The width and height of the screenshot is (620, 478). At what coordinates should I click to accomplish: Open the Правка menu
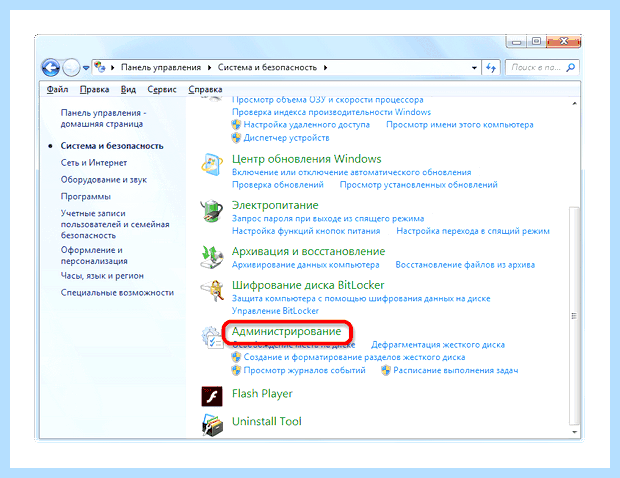[95, 89]
